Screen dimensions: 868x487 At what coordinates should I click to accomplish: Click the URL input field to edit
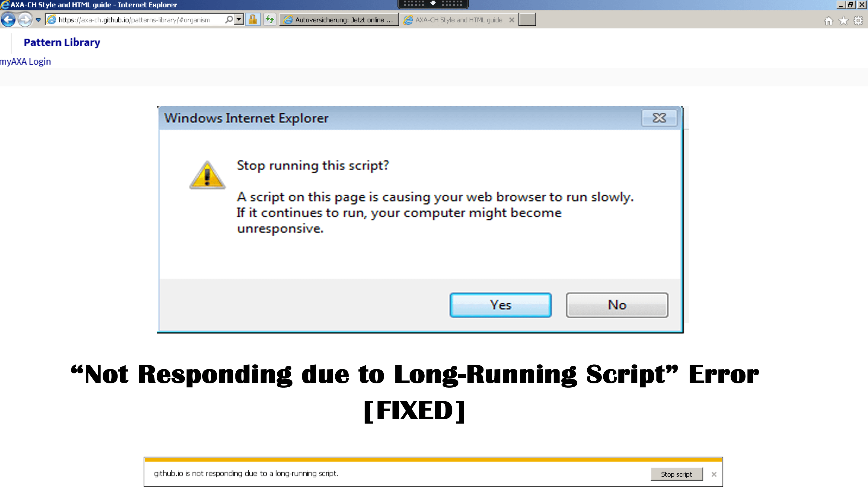coord(144,20)
